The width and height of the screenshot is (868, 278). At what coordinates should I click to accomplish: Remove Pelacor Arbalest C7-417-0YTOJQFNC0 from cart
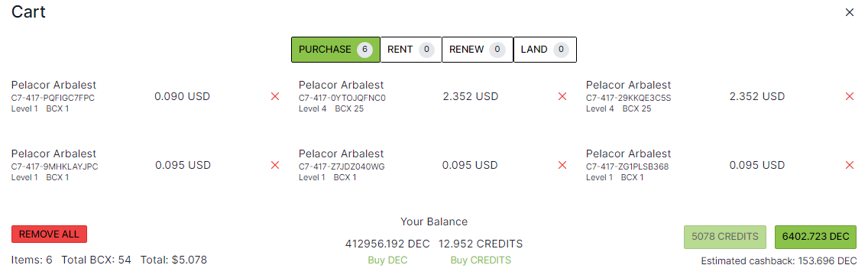click(x=562, y=96)
